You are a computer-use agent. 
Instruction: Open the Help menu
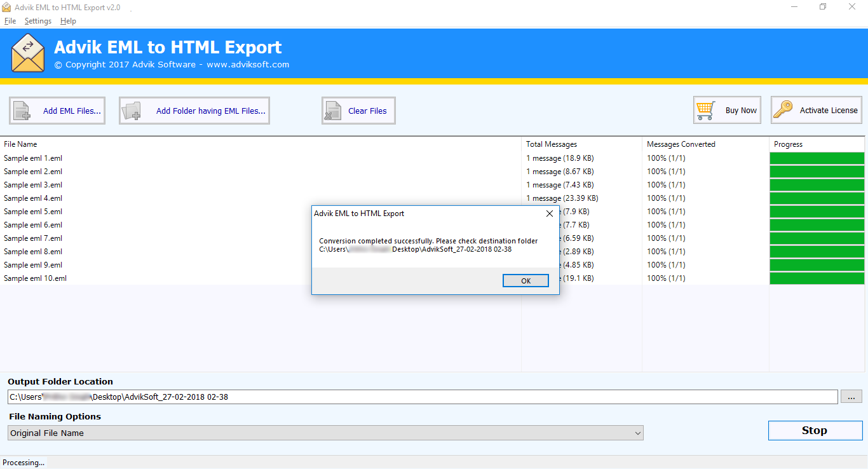click(x=68, y=21)
